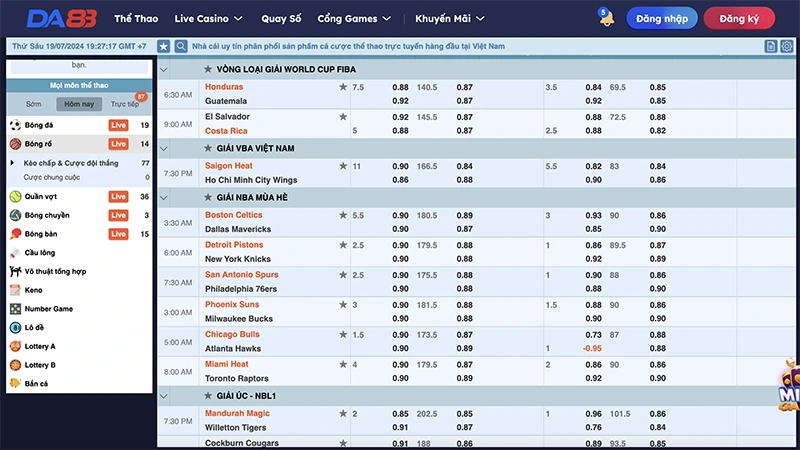This screenshot has height=450, width=800.
Task: Favorite the San Antonio Spurs match star
Action: click(x=343, y=275)
